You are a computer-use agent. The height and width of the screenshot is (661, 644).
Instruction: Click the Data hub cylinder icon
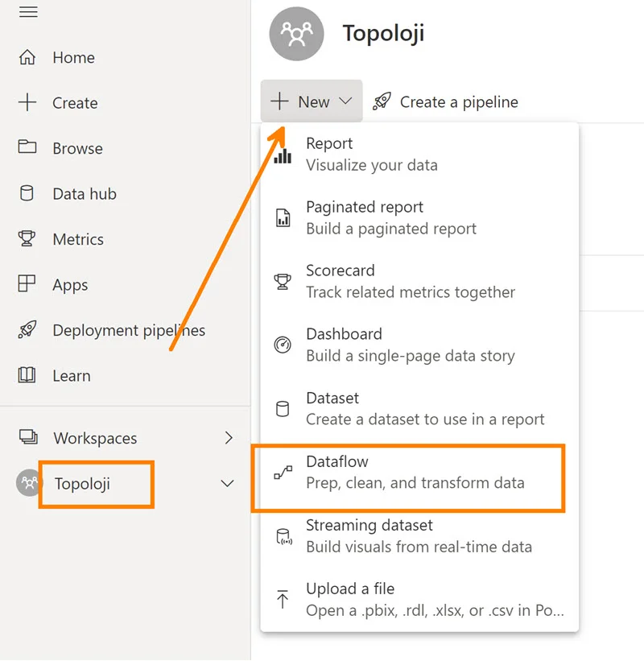coord(27,193)
